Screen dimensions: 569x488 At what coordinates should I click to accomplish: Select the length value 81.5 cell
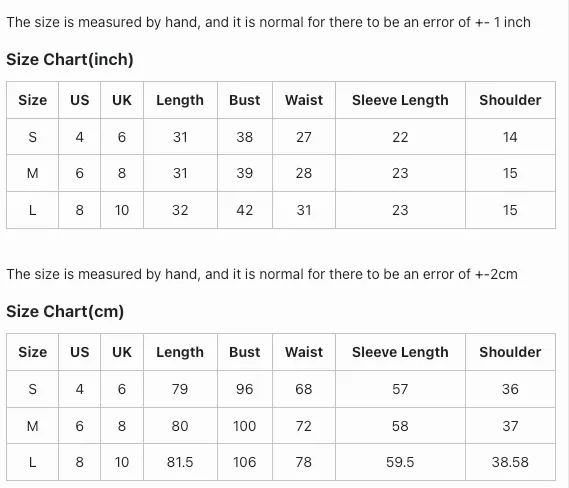[x=180, y=462]
